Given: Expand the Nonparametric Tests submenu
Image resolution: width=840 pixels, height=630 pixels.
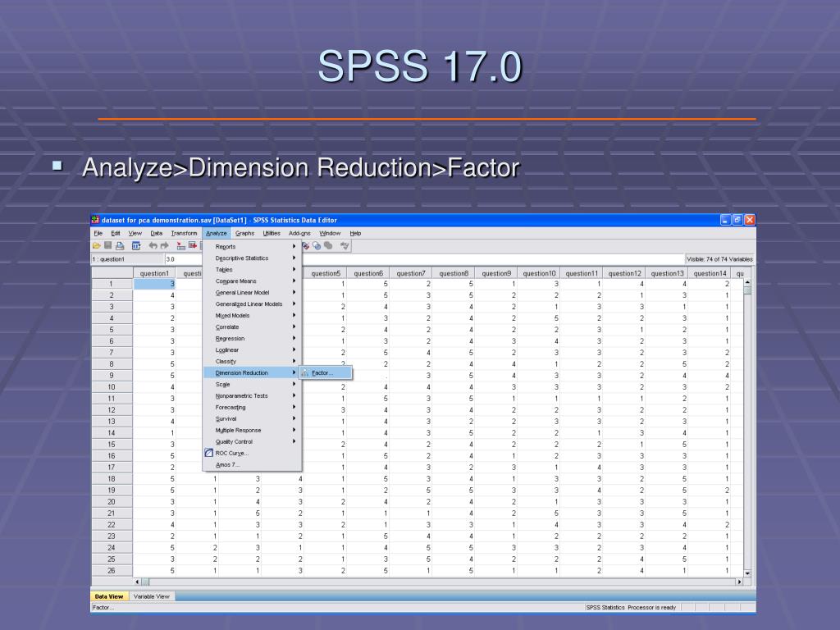Looking at the screenshot, I should [252, 396].
